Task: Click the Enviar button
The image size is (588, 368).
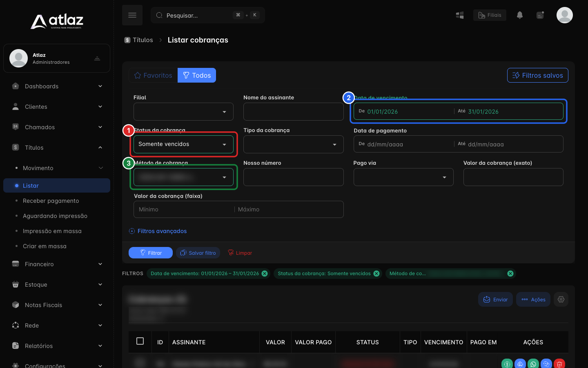Action: tap(495, 299)
